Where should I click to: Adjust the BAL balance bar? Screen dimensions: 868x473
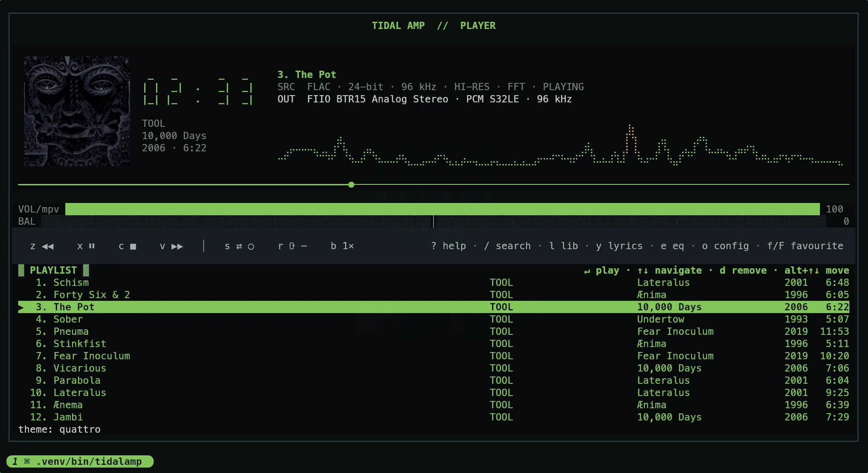click(434, 222)
